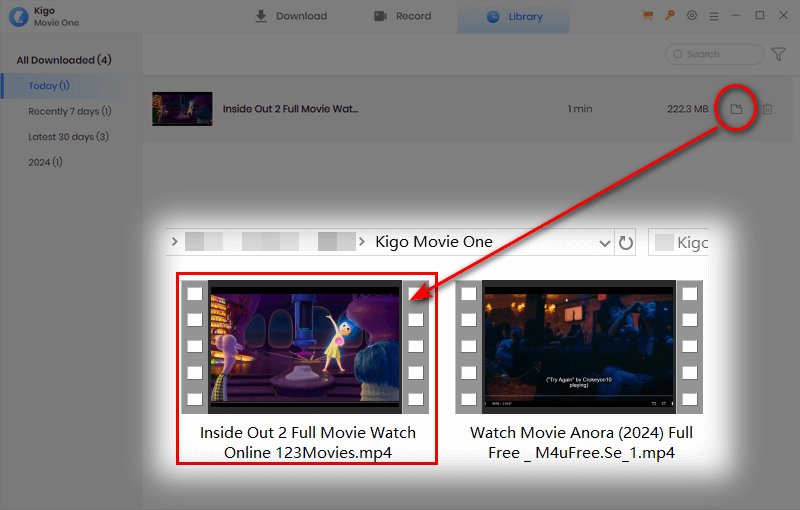Screen dimensions: 800x510
Task: Click the explorer search box
Action: (x=679, y=242)
